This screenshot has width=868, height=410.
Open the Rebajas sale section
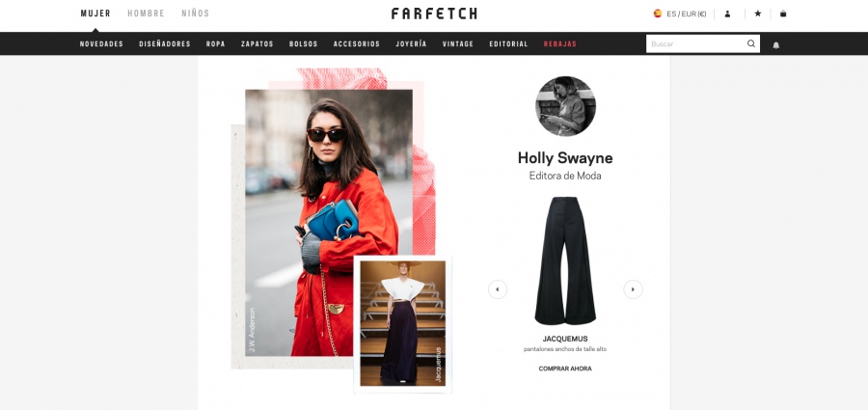pos(559,43)
